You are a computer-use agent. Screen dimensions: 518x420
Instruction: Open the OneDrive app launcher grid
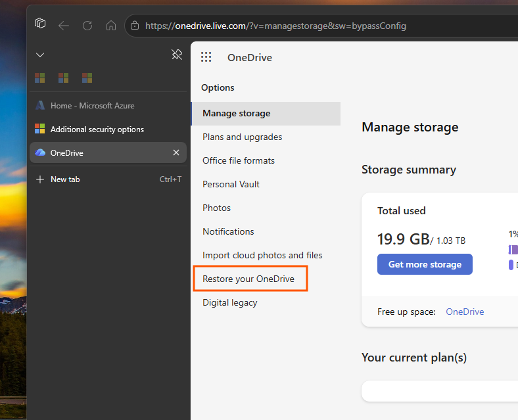coord(206,57)
